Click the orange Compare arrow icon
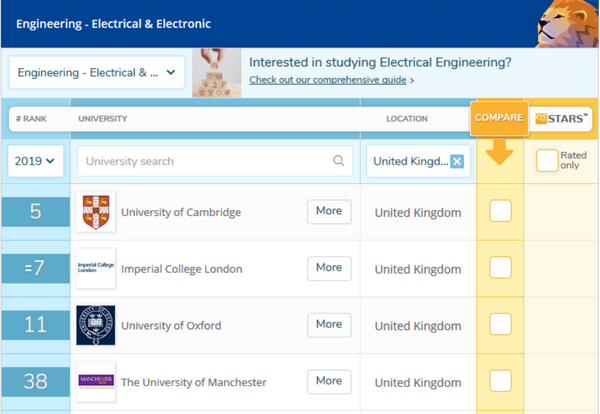The height and width of the screenshot is (414, 600). [x=500, y=153]
